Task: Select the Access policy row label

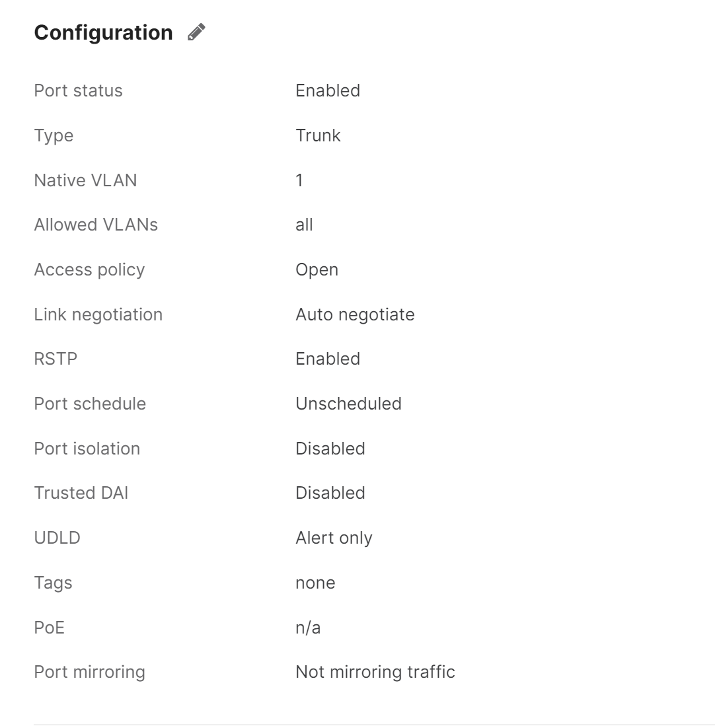Action: (89, 270)
